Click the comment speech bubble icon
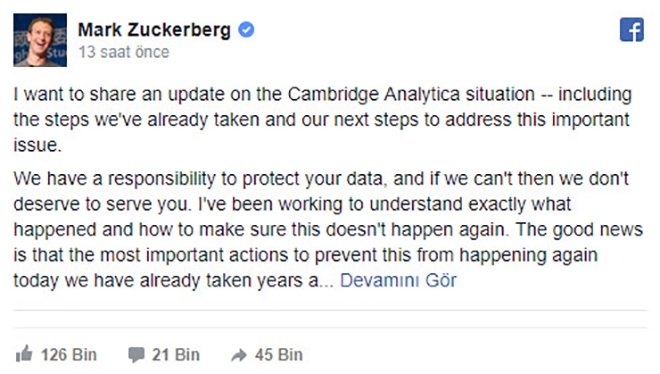 [x=136, y=355]
